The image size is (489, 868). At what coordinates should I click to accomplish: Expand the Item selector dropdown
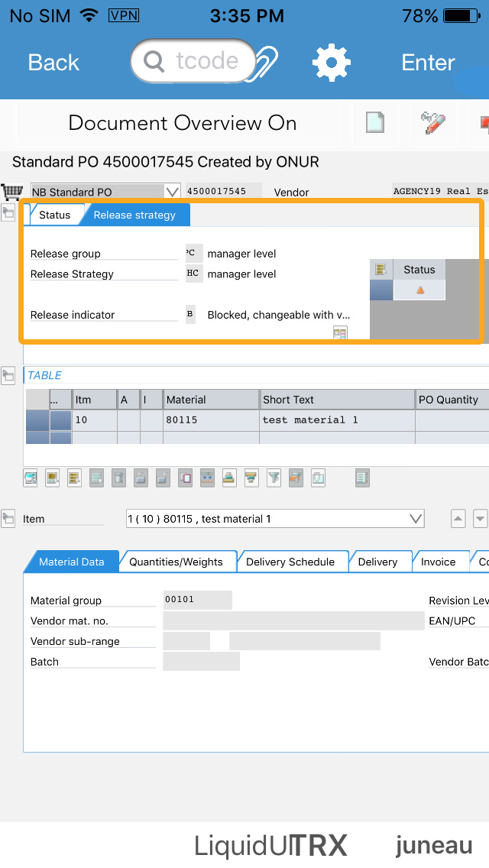pyautogui.click(x=416, y=519)
